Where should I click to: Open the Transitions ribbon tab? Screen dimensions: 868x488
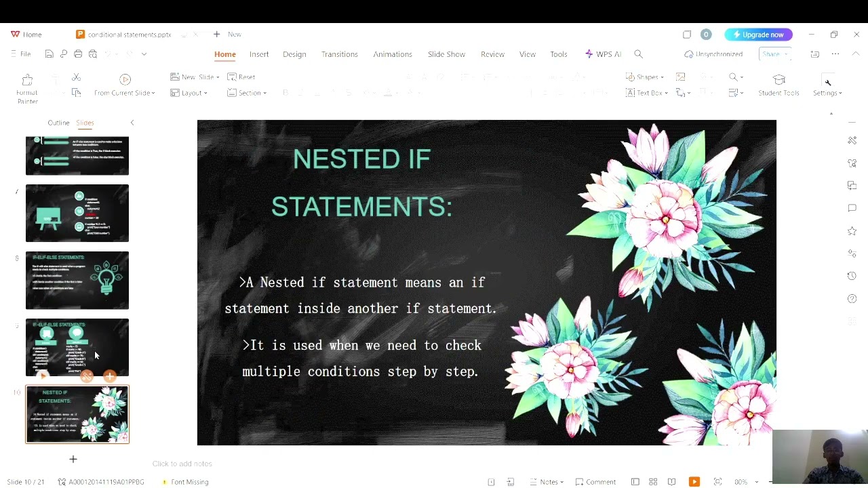(340, 54)
